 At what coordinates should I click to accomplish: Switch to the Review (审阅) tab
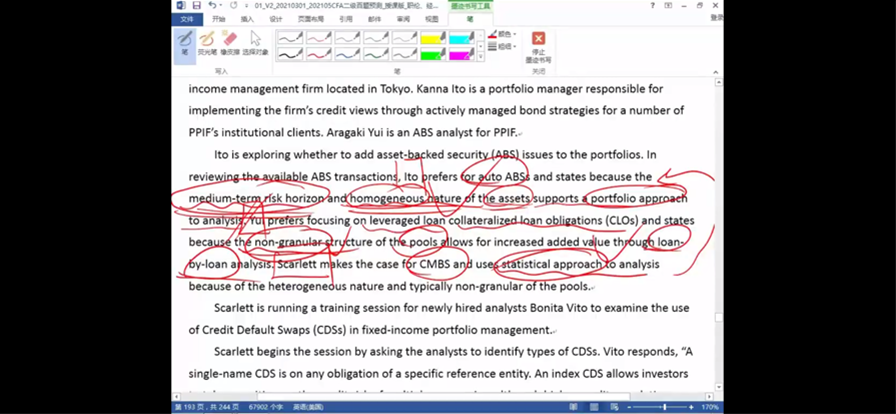[x=403, y=19]
